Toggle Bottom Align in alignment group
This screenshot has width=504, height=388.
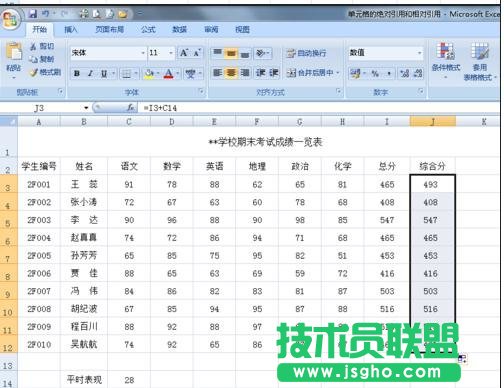[245, 53]
